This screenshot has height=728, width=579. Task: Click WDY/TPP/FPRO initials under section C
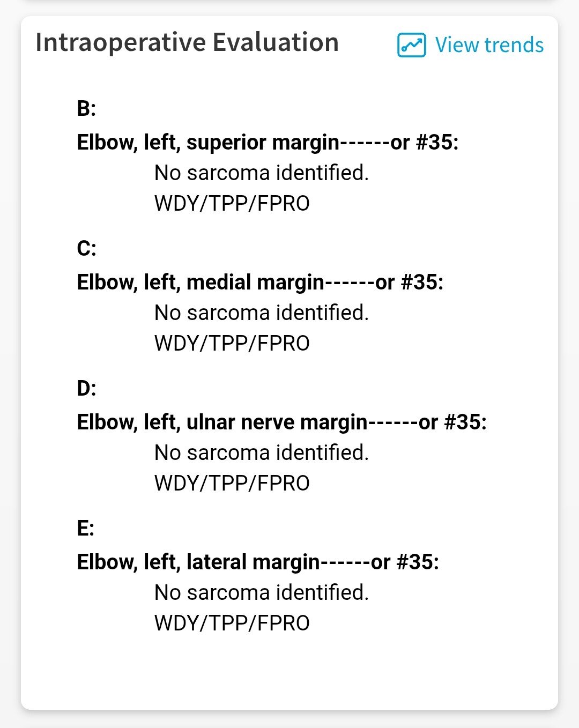232,344
